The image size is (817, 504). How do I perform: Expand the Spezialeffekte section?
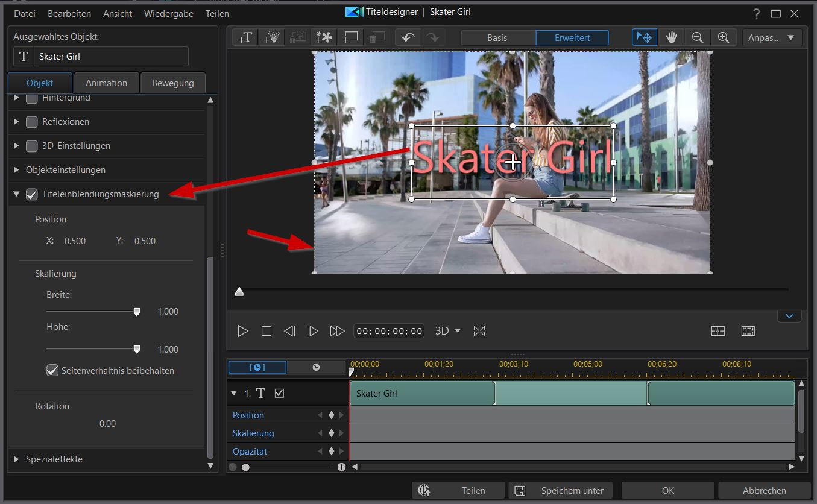(17, 459)
